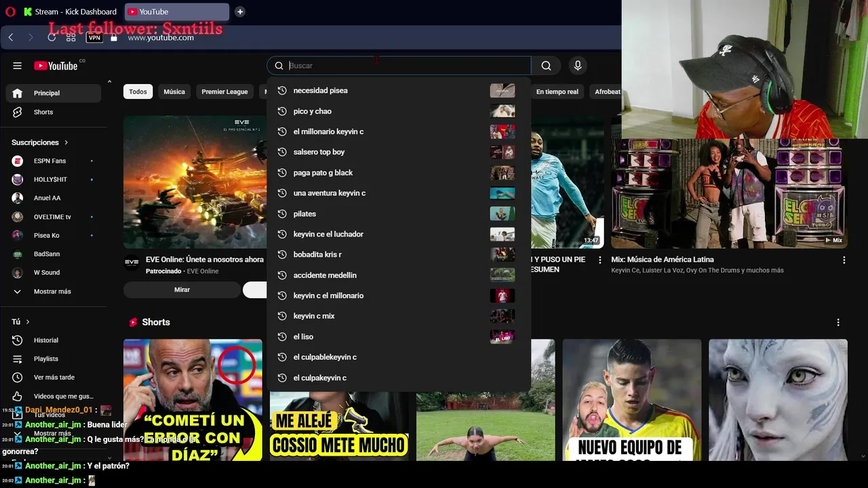Open options for the football resumen video
The height and width of the screenshot is (488, 868).
pyautogui.click(x=599, y=260)
